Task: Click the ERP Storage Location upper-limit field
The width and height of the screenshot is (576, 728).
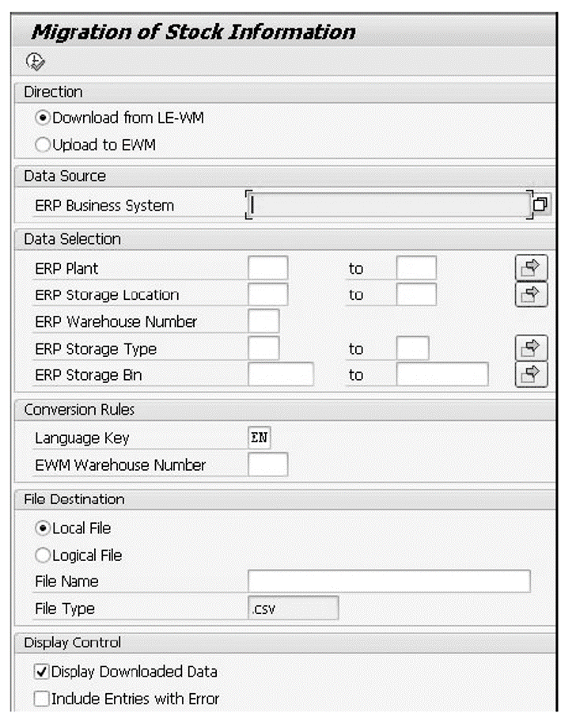Action: (x=416, y=295)
